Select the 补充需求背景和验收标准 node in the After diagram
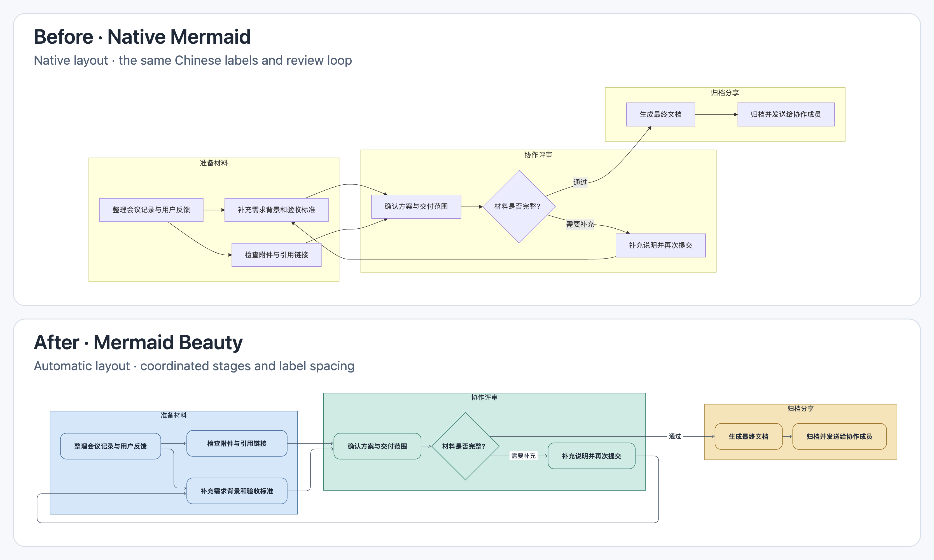 click(x=237, y=491)
